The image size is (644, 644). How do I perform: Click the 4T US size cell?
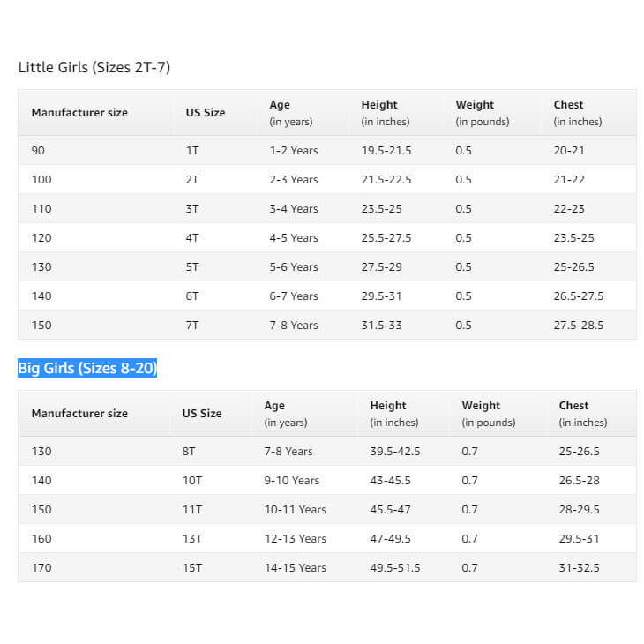[x=192, y=238]
